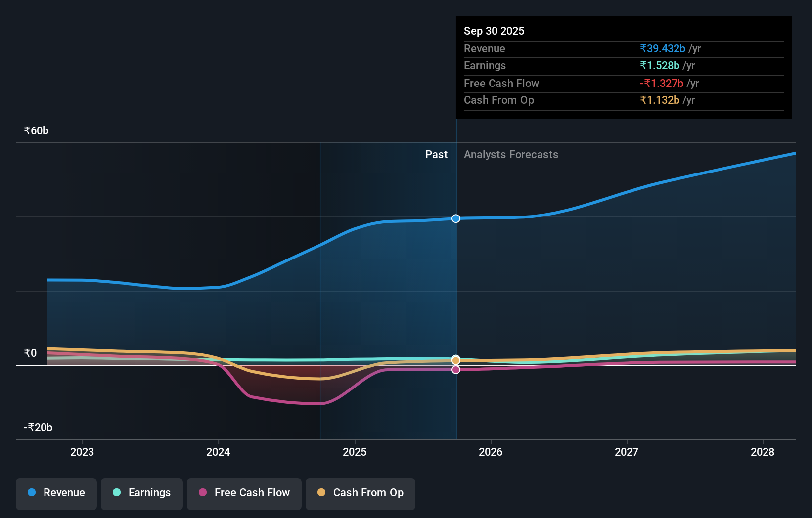Click the 2026 year label on the axis
This screenshot has width=812, height=518.
tap(491, 452)
